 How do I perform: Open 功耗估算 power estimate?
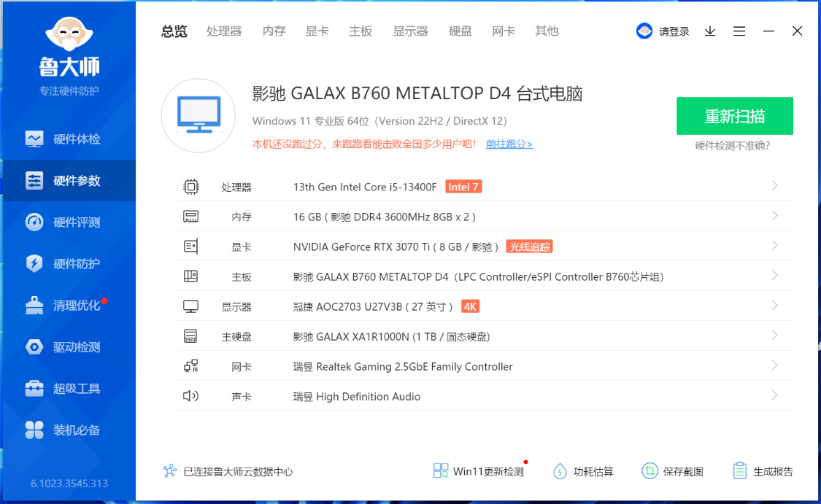pos(583,471)
